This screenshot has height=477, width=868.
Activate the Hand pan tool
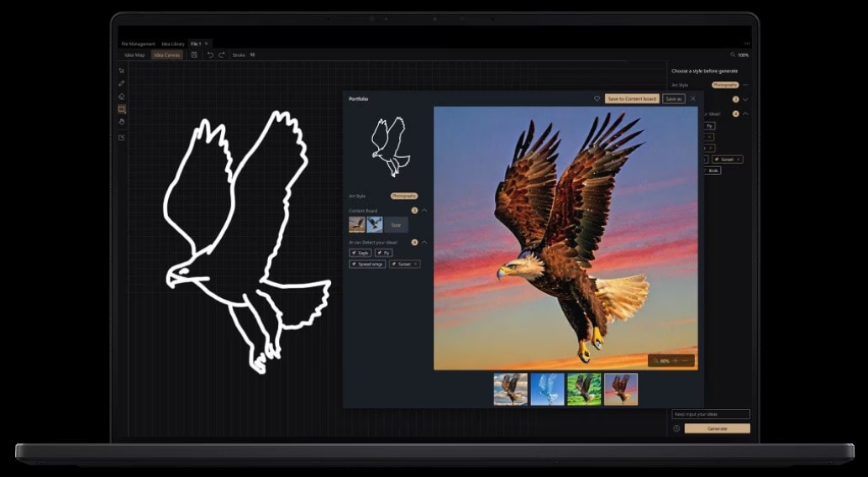tap(122, 122)
